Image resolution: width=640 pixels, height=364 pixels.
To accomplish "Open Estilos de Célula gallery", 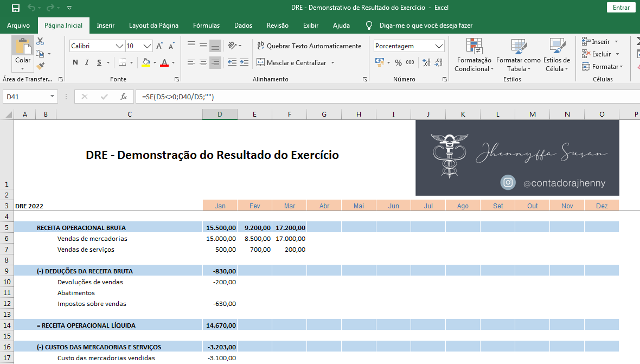I will click(556, 56).
